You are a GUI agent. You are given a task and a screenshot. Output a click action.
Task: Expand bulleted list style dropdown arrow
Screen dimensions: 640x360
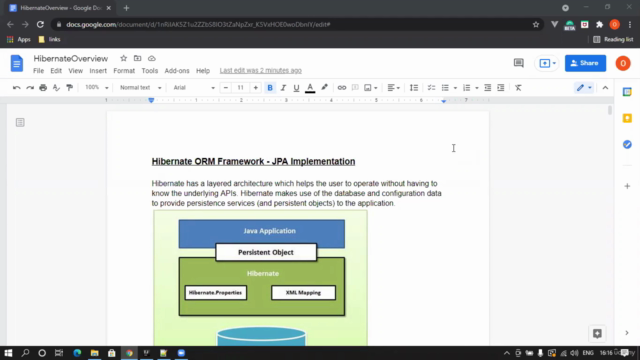point(455,88)
